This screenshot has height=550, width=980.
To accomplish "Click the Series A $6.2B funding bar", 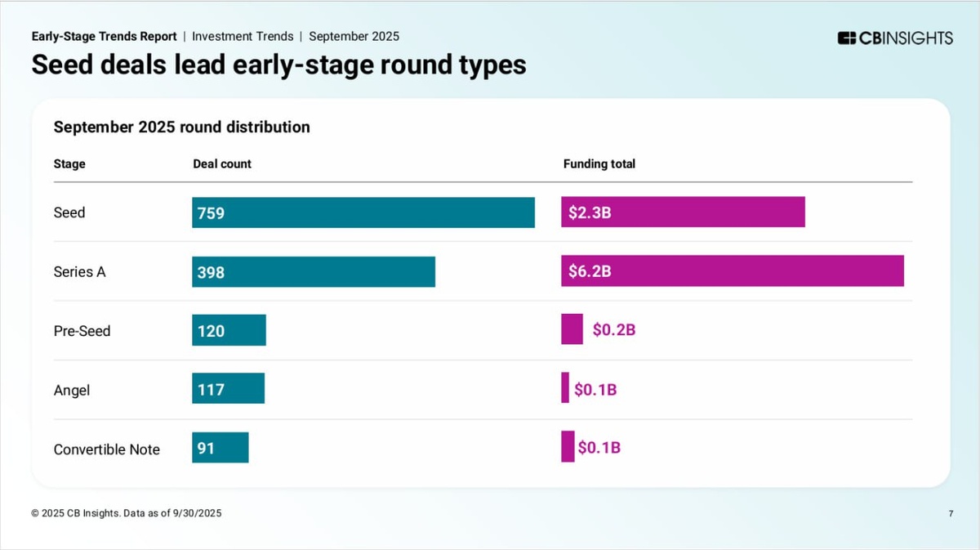I will [x=732, y=271].
